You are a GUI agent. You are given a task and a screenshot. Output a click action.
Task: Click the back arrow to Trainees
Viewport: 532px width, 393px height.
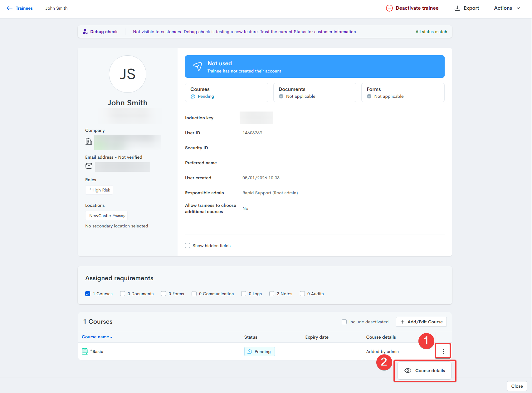pyautogui.click(x=10, y=8)
